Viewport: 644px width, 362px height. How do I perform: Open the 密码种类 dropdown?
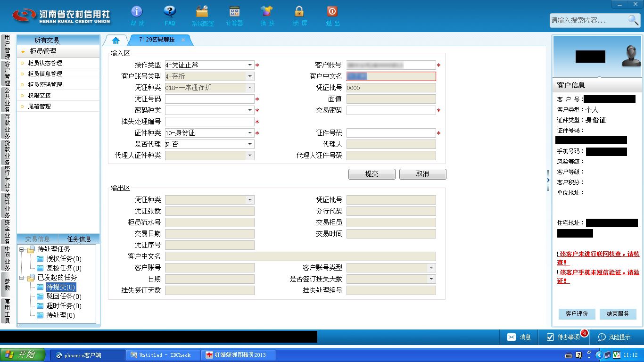coord(250,110)
